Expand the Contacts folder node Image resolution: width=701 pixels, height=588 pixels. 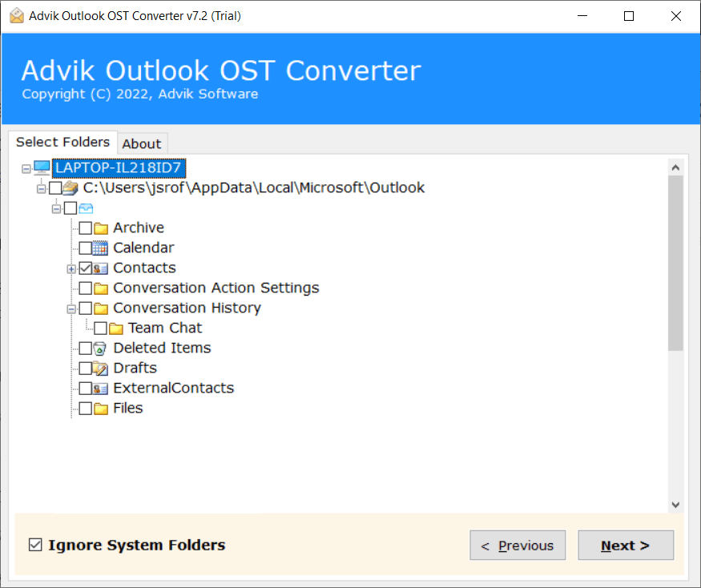point(71,269)
